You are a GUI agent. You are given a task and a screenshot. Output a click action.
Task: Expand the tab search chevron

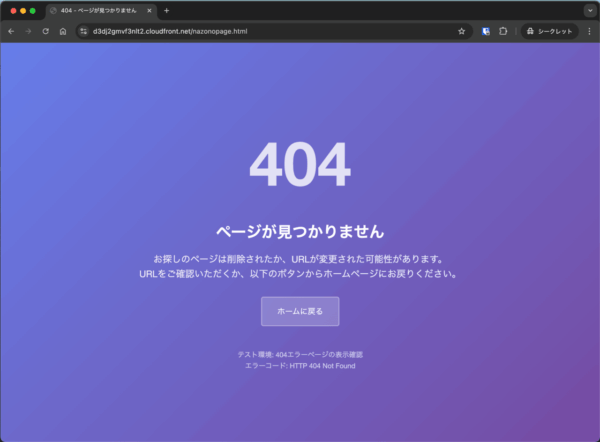tap(589, 10)
